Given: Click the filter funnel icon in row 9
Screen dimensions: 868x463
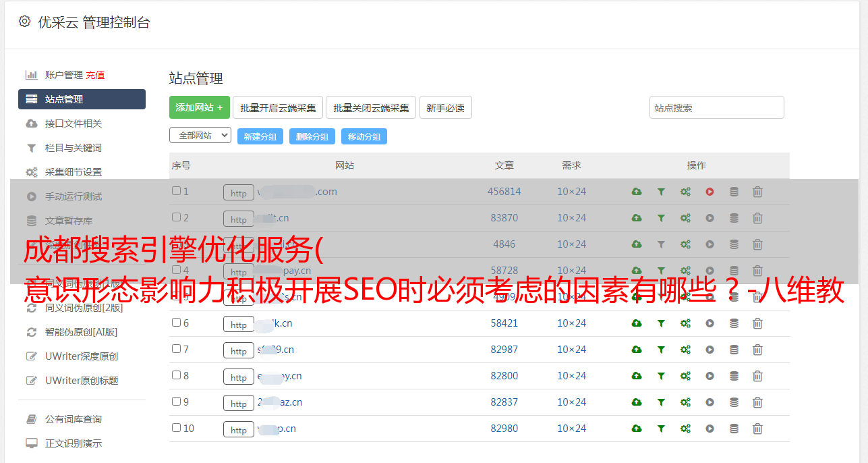Looking at the screenshot, I should point(661,402).
